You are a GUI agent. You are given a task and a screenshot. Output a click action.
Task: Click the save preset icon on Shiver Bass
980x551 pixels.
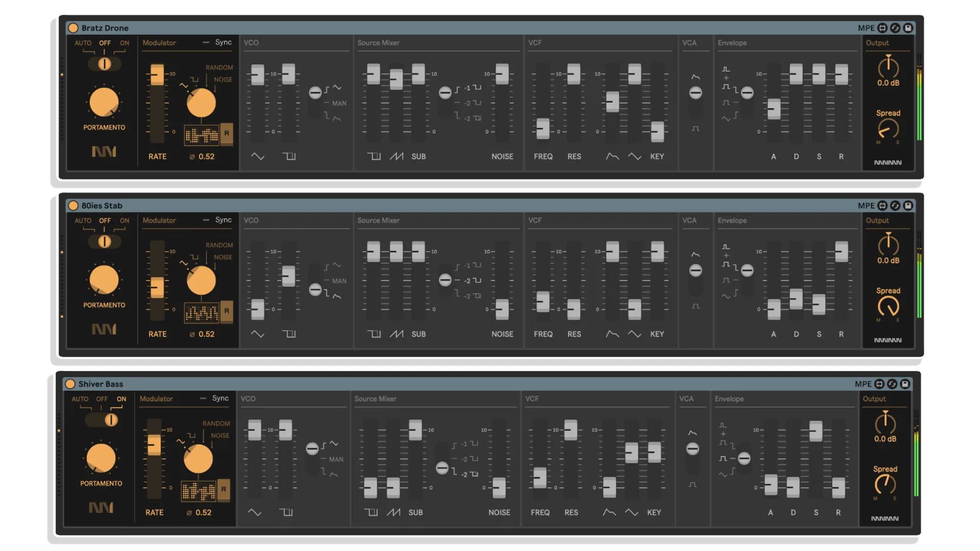coord(905,384)
